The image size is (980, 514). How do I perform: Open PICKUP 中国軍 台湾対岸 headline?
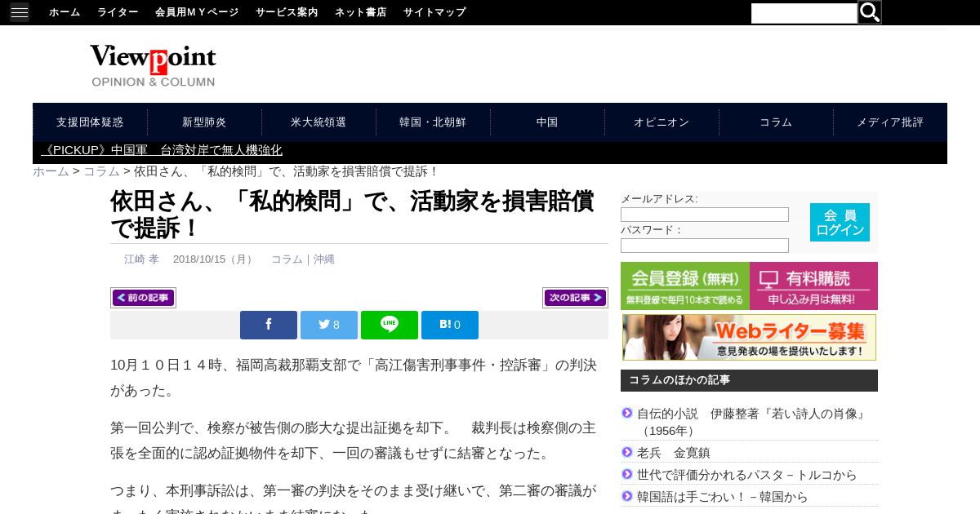162,150
